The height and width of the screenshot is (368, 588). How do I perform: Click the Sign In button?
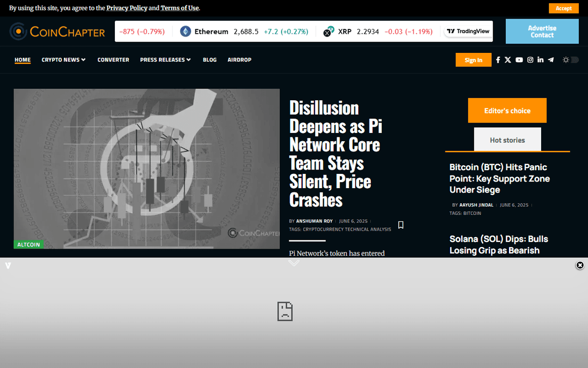(473, 60)
